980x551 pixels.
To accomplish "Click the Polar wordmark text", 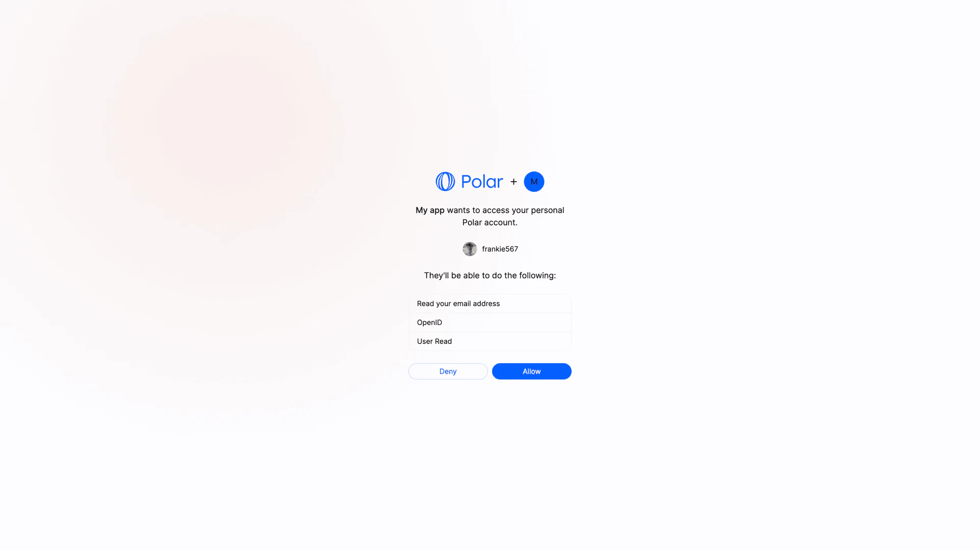I will click(482, 182).
